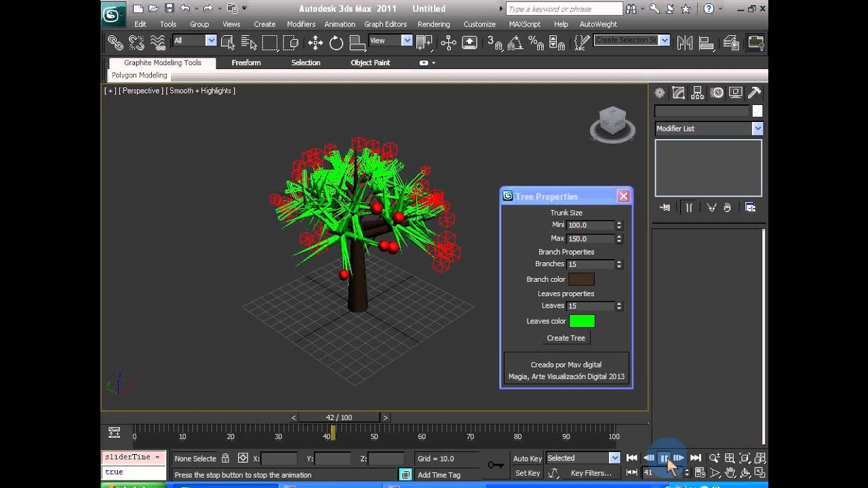The width and height of the screenshot is (868, 488).
Task: Click Maximize Viewport Toggle icon
Action: pos(759,473)
